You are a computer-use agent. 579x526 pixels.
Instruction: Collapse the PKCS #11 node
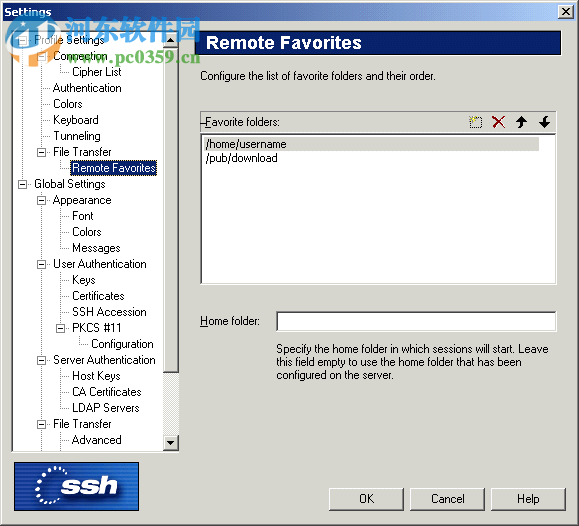[x=61, y=328]
